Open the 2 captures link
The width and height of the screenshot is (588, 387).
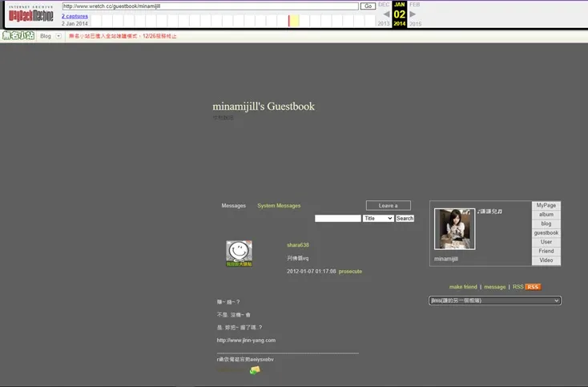[75, 16]
